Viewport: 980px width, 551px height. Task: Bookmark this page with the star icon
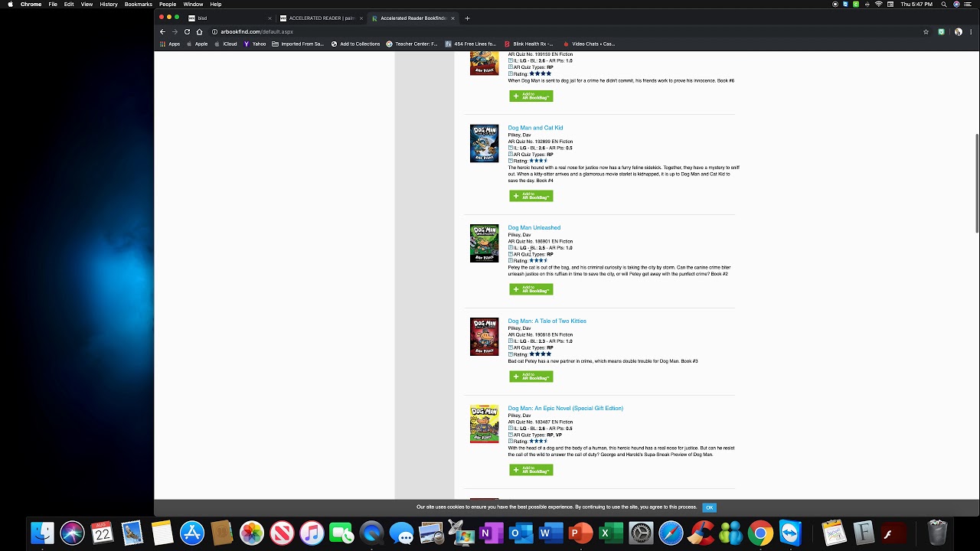pyautogui.click(x=926, y=31)
